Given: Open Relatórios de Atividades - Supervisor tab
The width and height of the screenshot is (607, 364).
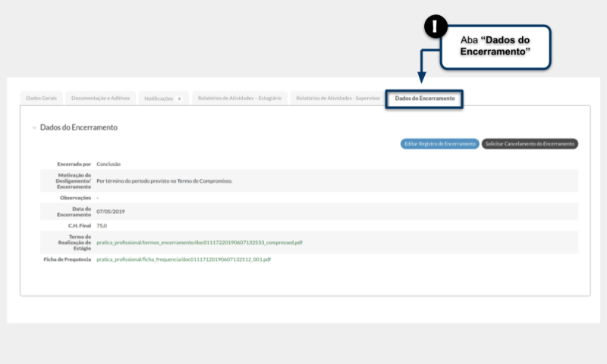Looking at the screenshot, I should [x=338, y=99].
